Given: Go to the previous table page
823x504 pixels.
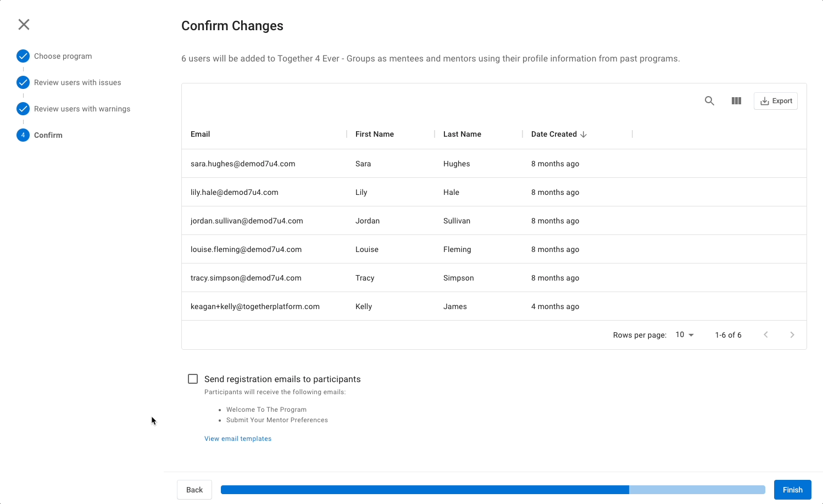Looking at the screenshot, I should coord(765,335).
